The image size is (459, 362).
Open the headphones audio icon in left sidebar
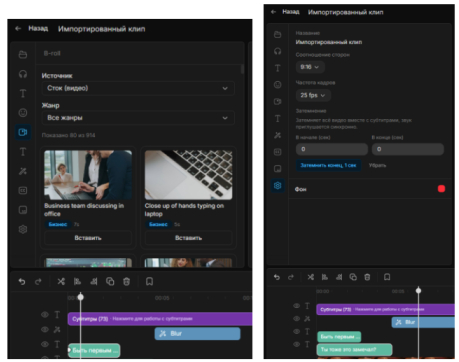click(23, 74)
